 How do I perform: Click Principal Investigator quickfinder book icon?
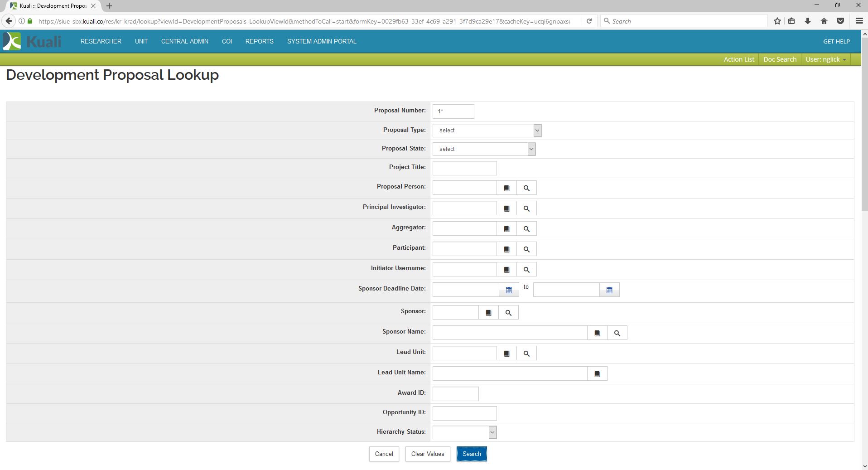[x=506, y=208]
